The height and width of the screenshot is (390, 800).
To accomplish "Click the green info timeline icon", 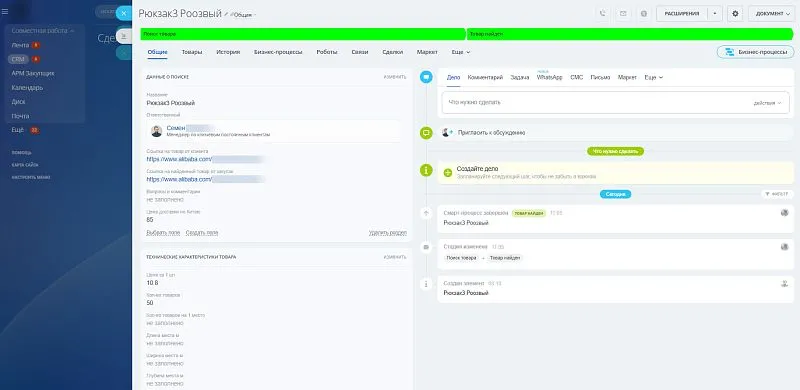I will [426, 170].
